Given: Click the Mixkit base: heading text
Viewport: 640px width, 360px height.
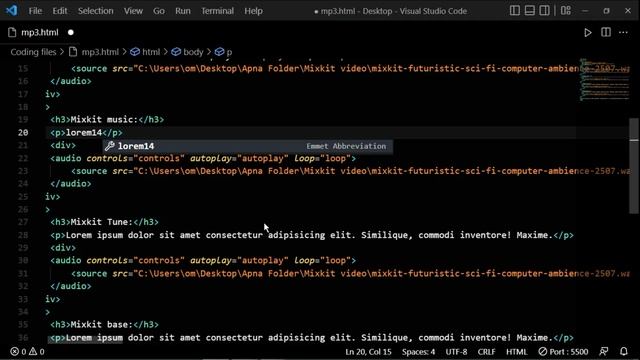Looking at the screenshot, I should click(102, 324).
